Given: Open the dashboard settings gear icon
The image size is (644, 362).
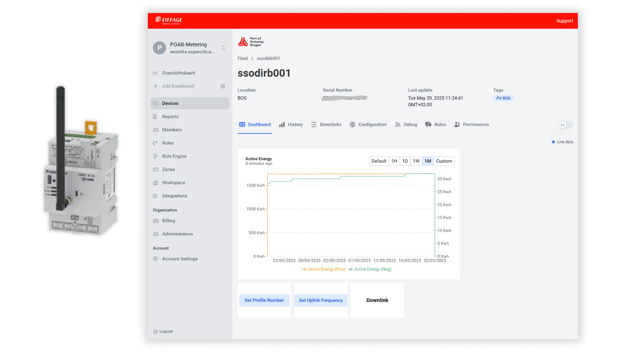Looking at the screenshot, I should [223, 86].
